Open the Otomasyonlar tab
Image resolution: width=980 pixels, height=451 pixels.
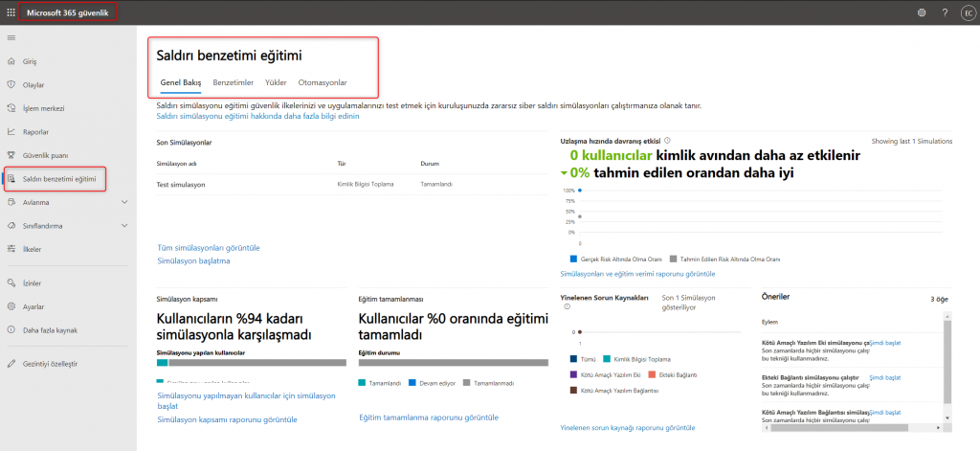click(323, 82)
